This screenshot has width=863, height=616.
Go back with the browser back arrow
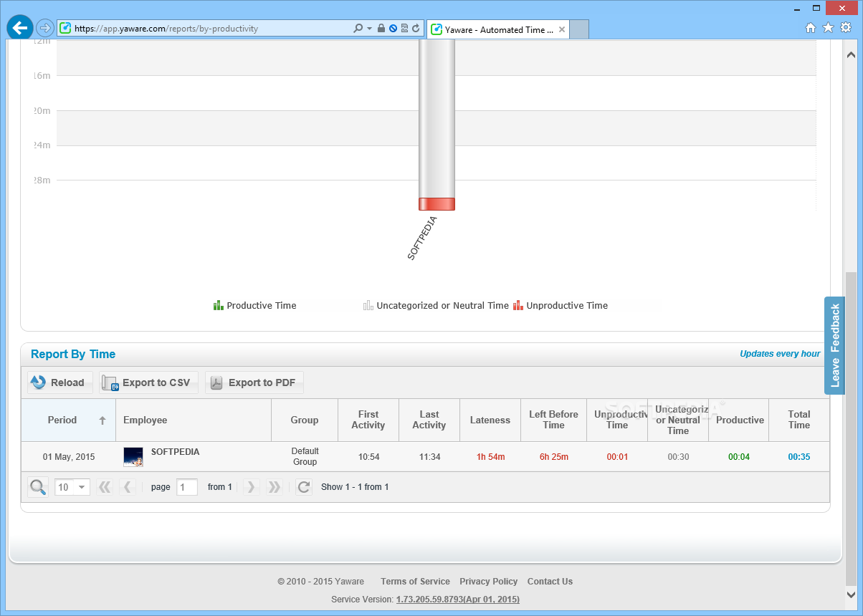[20, 28]
